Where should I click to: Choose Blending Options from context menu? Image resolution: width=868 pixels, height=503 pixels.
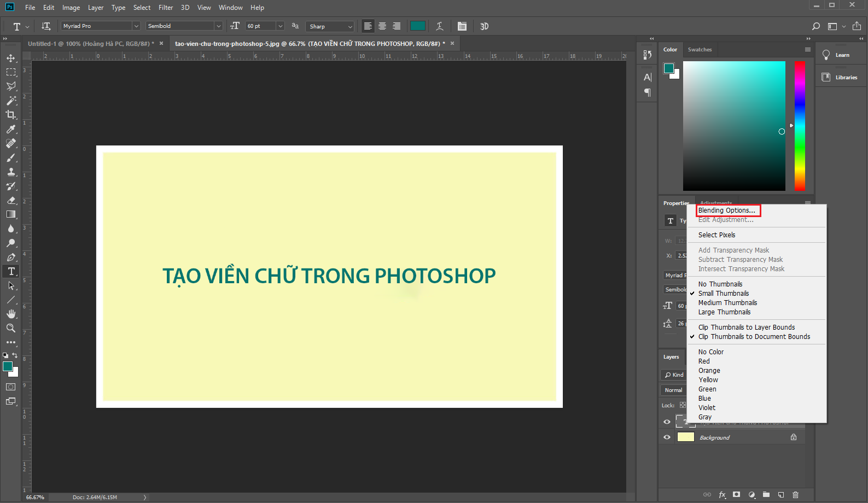[726, 210]
